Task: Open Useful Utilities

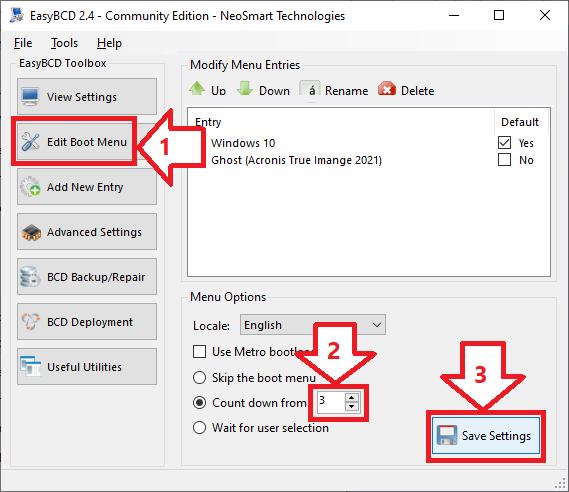Action: point(87,366)
